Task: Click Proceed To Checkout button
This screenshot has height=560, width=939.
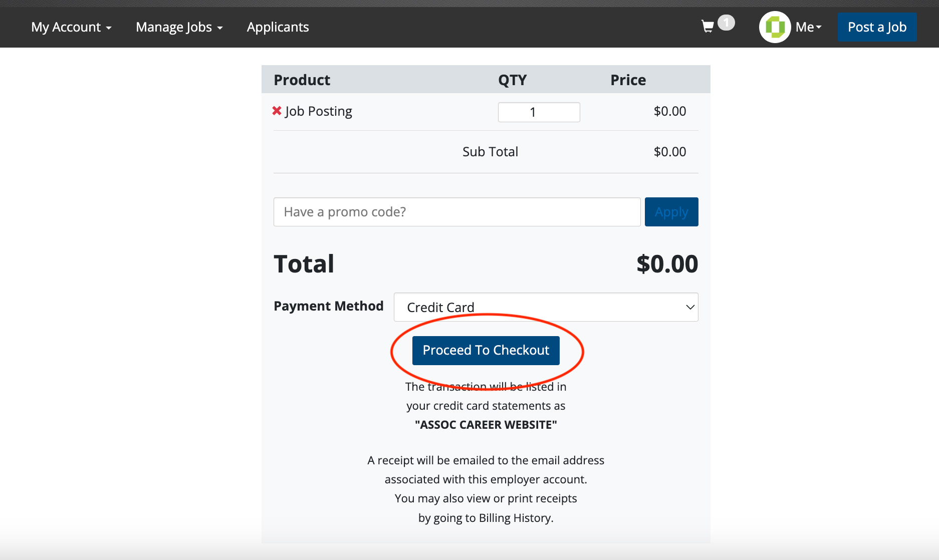Action: click(x=486, y=350)
